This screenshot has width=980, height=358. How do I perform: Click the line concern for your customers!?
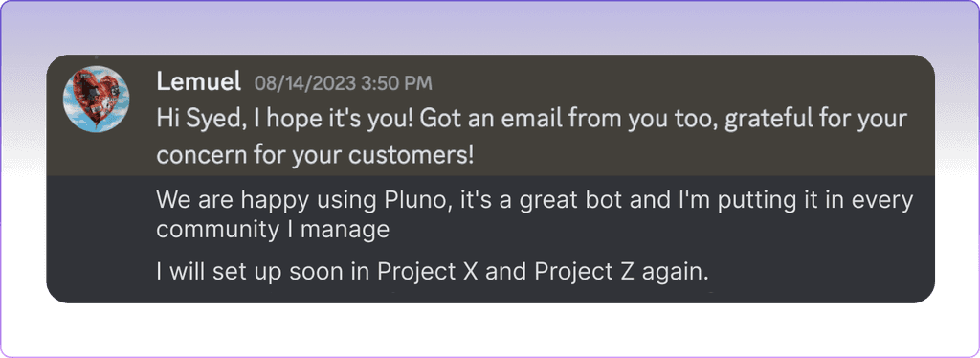point(315,154)
